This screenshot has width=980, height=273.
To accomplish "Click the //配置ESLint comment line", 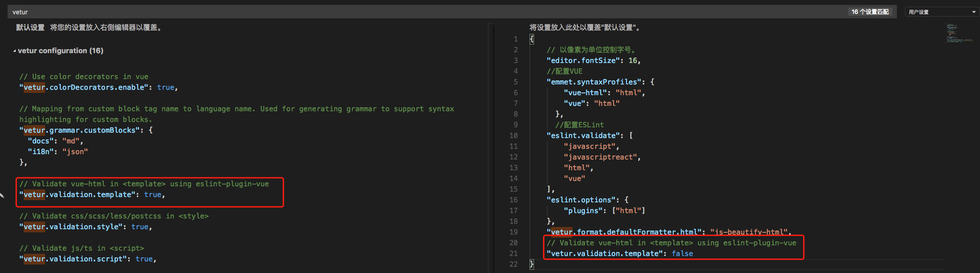I will 580,125.
